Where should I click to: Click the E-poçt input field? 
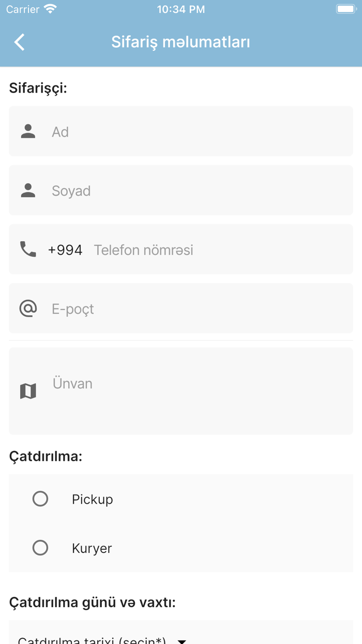click(197, 309)
